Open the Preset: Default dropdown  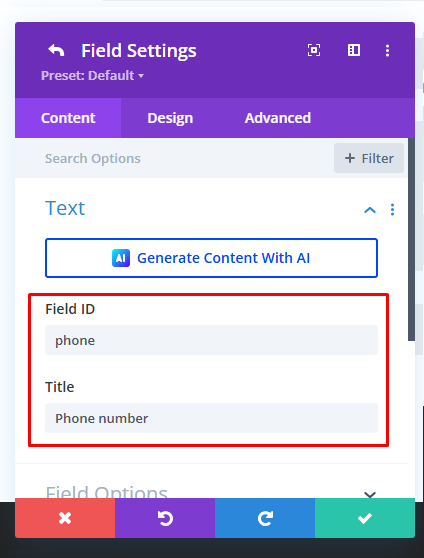92,75
